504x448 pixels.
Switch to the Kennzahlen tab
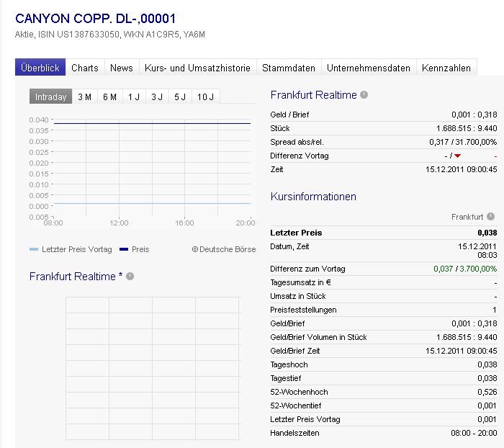point(446,68)
